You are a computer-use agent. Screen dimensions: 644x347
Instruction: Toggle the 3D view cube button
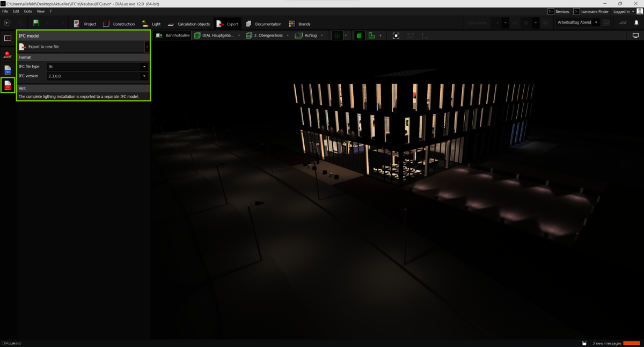[358, 35]
